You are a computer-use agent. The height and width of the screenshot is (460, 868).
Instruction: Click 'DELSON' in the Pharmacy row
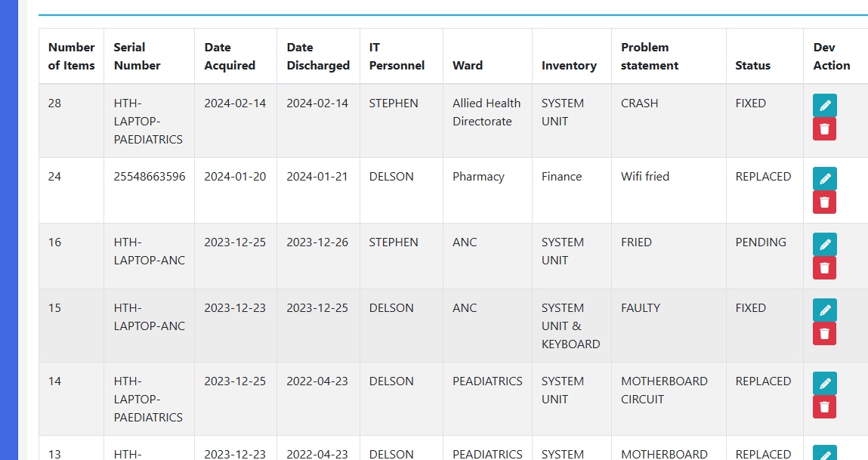coord(391,177)
